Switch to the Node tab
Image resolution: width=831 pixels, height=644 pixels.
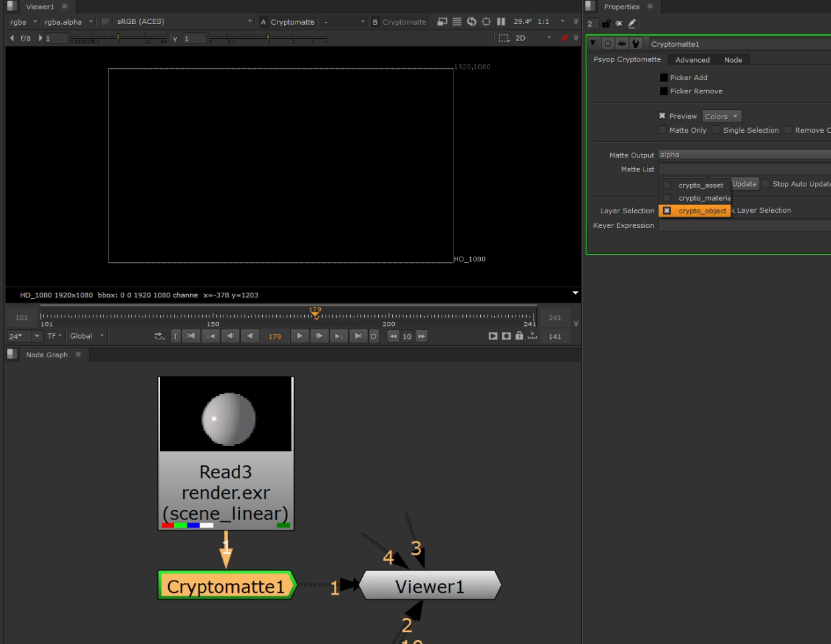pyautogui.click(x=733, y=60)
